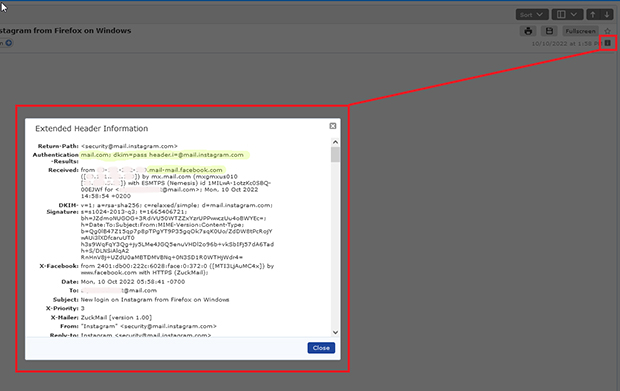Screen dimensions: 620x391
Task: Click the Extended Header Information title
Action: click(x=92, y=128)
